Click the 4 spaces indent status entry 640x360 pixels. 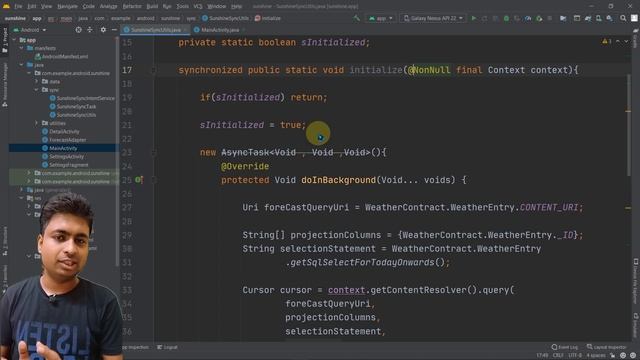(596, 356)
